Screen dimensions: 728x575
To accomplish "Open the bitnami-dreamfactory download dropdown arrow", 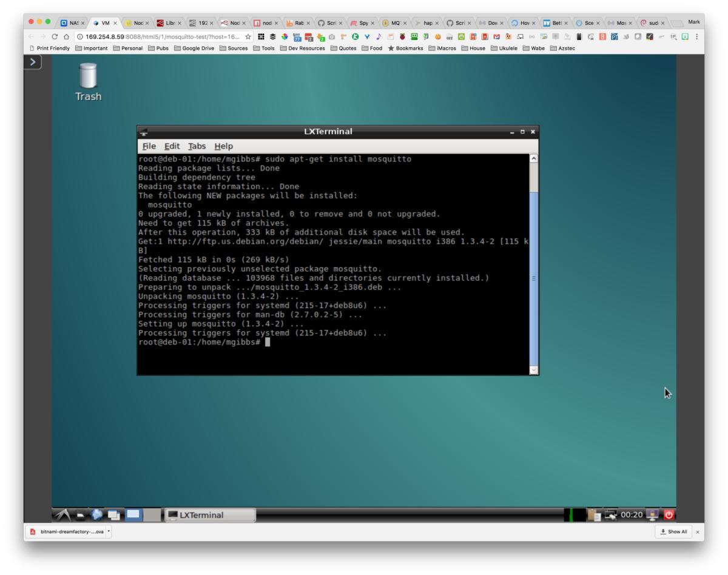I will (x=108, y=532).
